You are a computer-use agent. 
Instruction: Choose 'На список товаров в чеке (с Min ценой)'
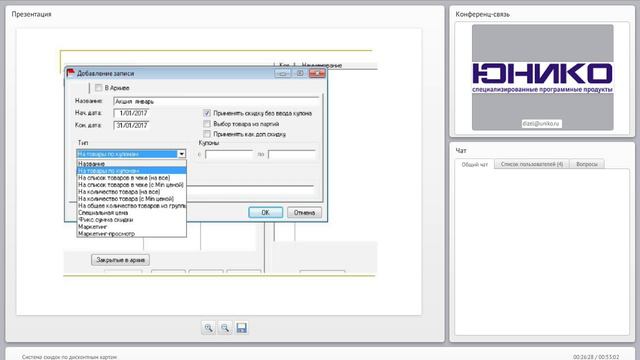[x=131, y=184]
